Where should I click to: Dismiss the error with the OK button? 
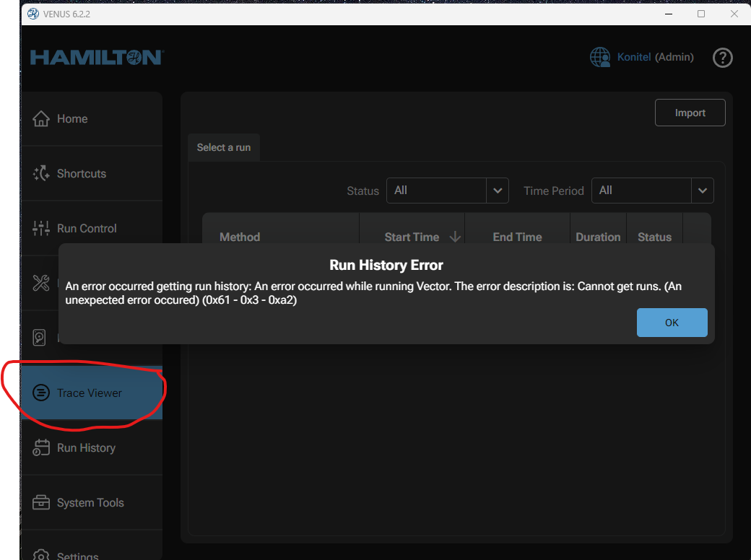(672, 323)
